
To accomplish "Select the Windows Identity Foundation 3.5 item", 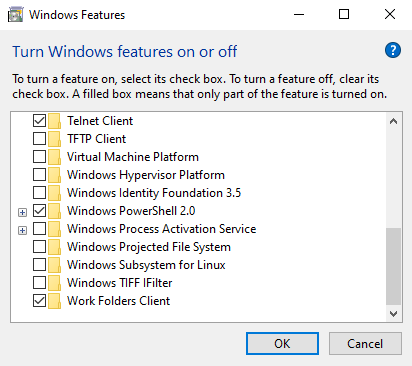I will pos(154,193).
